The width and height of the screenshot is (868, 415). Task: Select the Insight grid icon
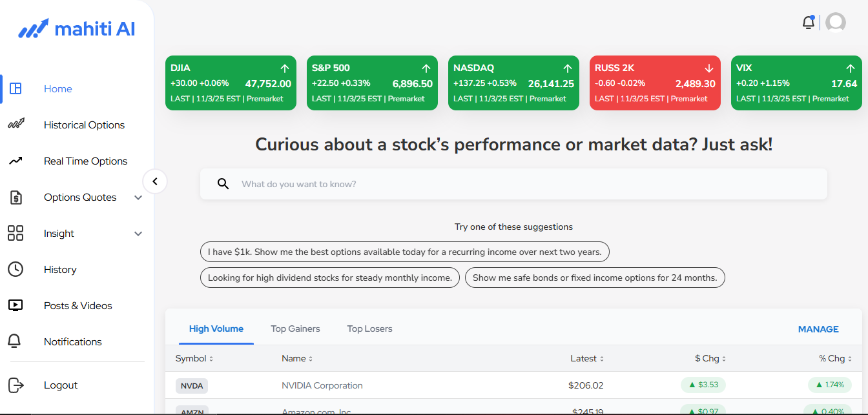pyautogui.click(x=15, y=233)
